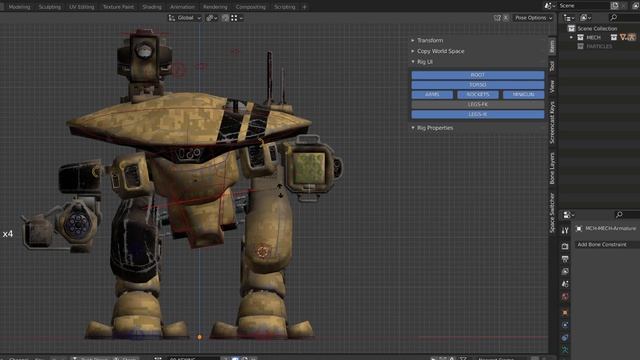Open the Pose Options dropdown
This screenshot has width=640, height=360.
(533, 18)
